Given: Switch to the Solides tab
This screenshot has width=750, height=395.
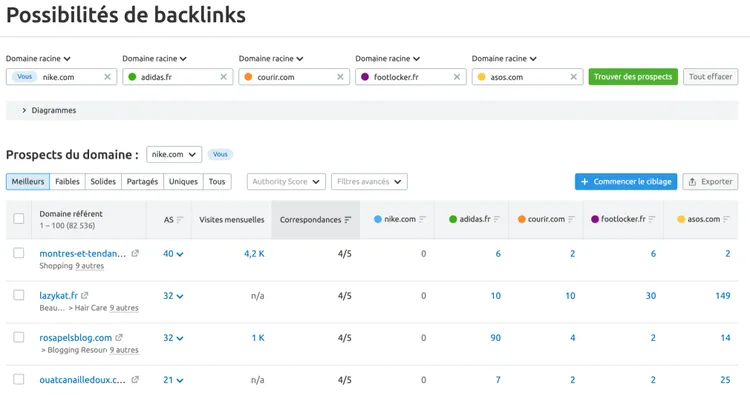Looking at the screenshot, I should 103,182.
